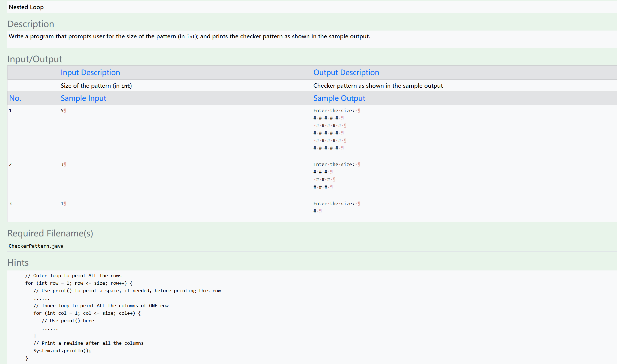This screenshot has width=617, height=364.
Task: Click the Description section heading
Action: coord(31,24)
